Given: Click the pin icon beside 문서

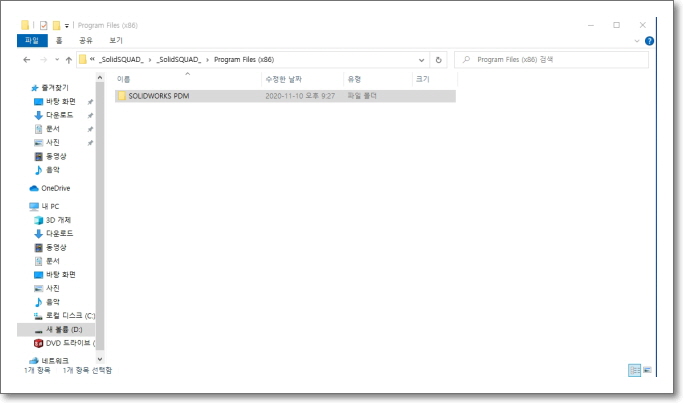Looking at the screenshot, I should 90,130.
